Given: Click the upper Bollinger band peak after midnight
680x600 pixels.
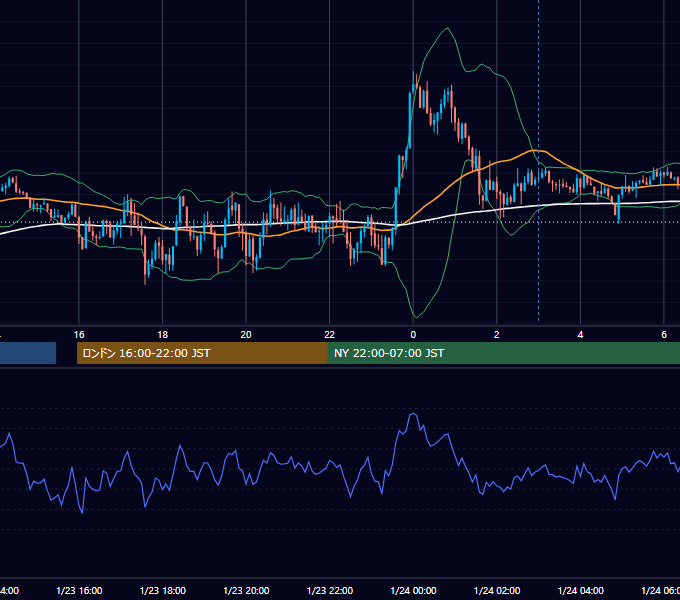Looking at the screenshot, I should pyautogui.click(x=447, y=29).
